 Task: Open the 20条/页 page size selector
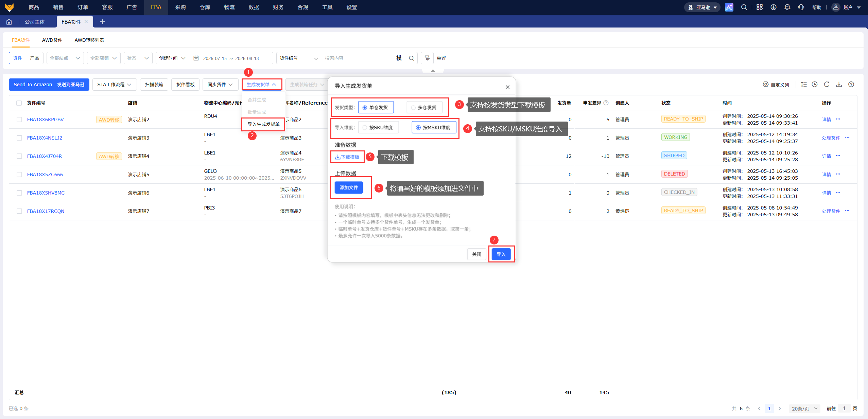[x=804, y=408]
